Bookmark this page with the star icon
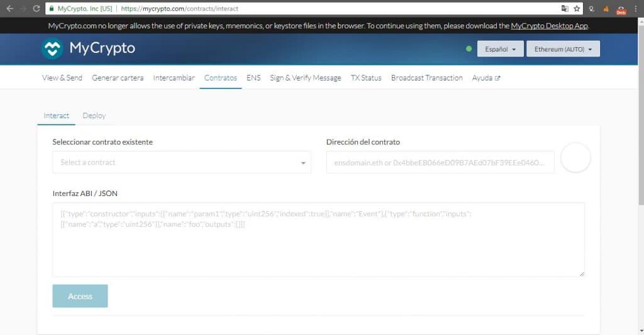644x335 pixels. pyautogui.click(x=577, y=8)
